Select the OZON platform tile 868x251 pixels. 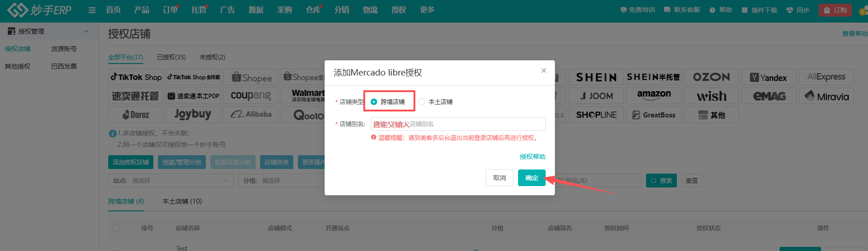[711, 77]
